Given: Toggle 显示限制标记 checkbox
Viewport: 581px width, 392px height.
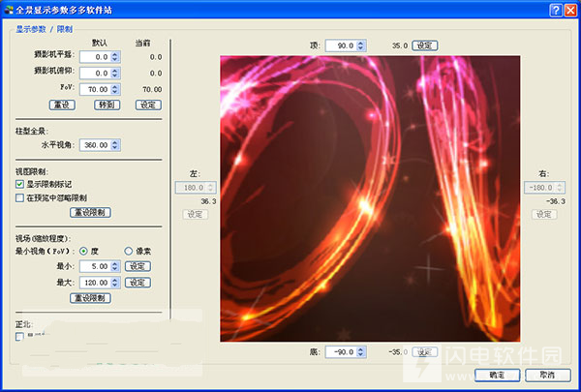Looking at the screenshot, I should (19, 184).
